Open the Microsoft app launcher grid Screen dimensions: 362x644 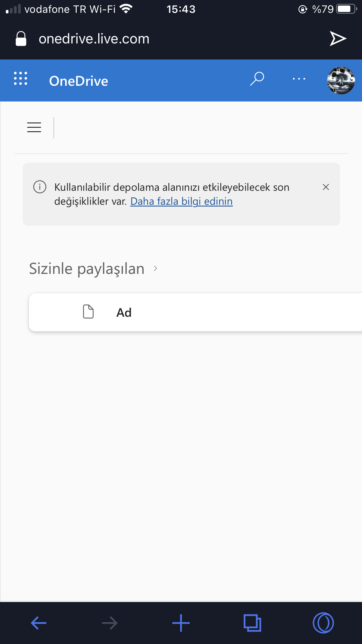click(21, 78)
